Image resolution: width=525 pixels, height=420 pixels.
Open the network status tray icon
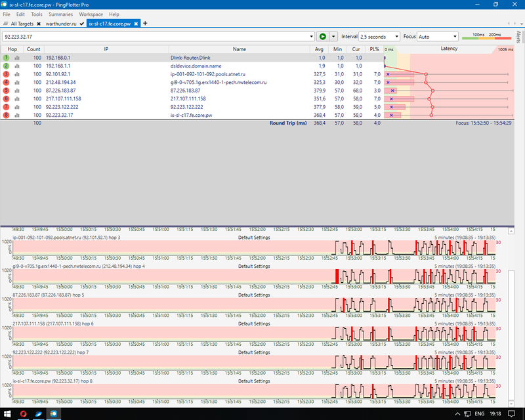(468, 414)
